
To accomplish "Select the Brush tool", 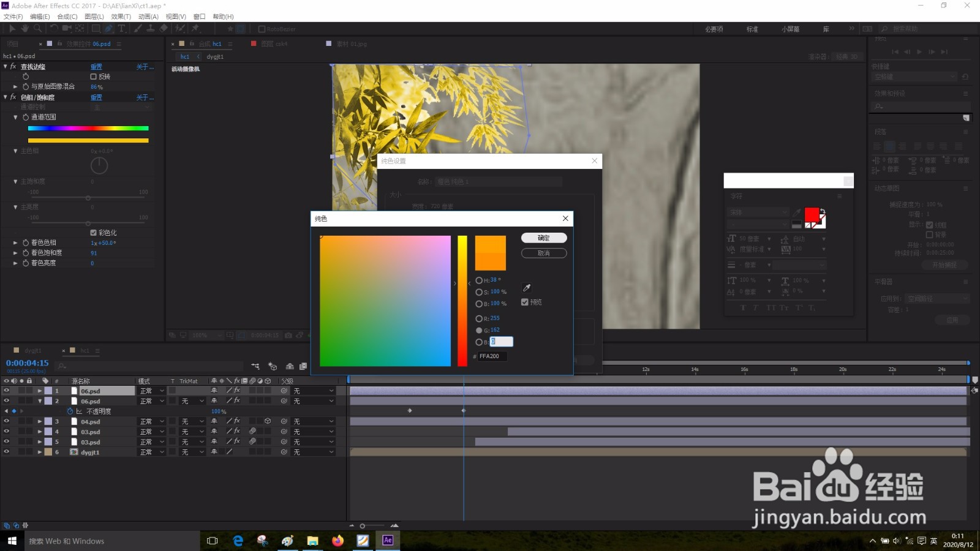I will click(x=138, y=29).
